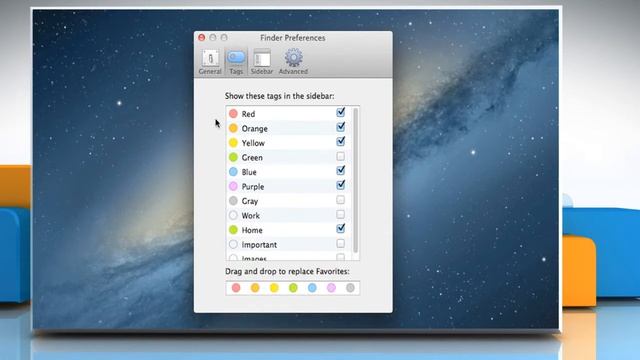The image size is (640, 360).
Task: Zoom the Finder Preferences window
Action: [224, 38]
